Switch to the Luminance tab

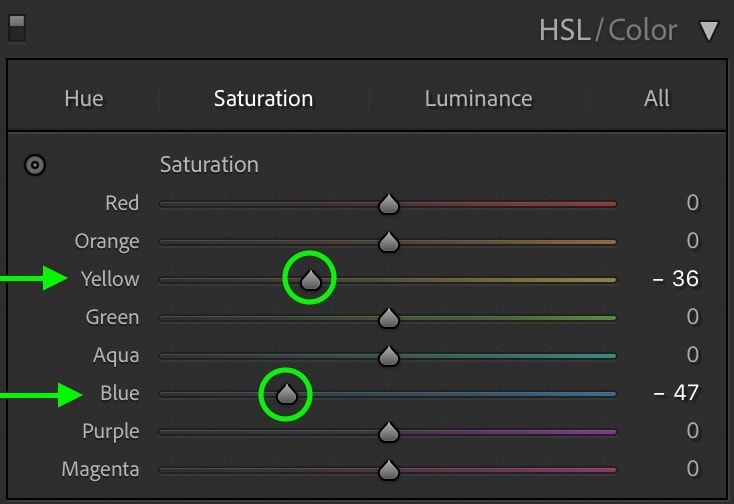click(478, 99)
